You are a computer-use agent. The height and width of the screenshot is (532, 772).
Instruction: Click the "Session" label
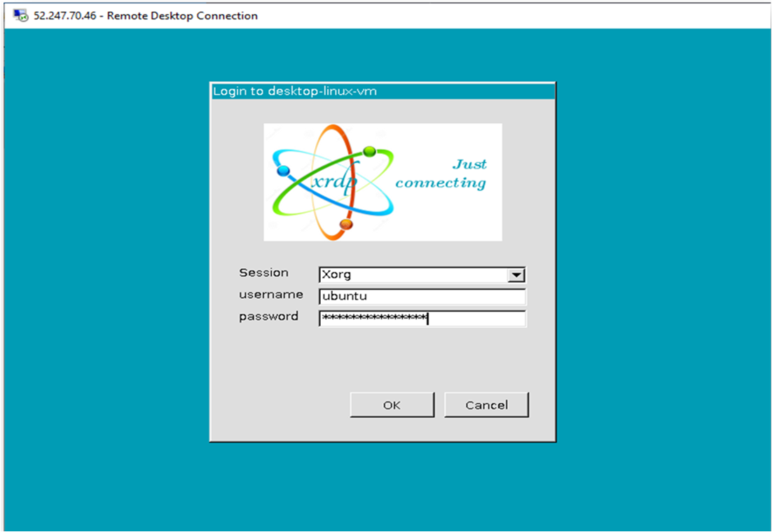coord(263,272)
